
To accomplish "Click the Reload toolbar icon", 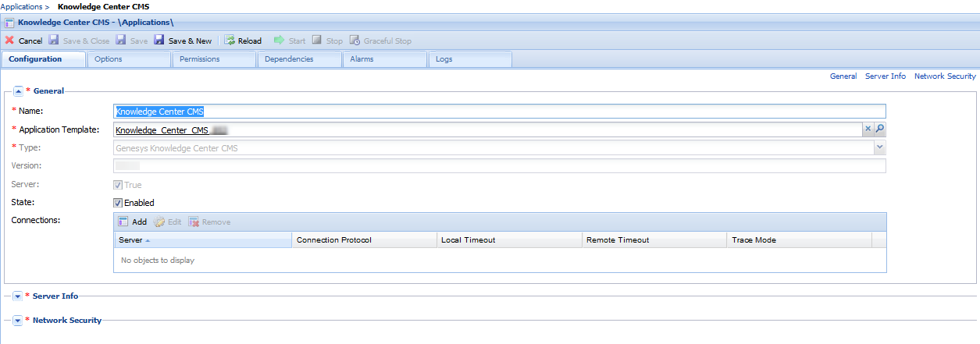I will (230, 41).
